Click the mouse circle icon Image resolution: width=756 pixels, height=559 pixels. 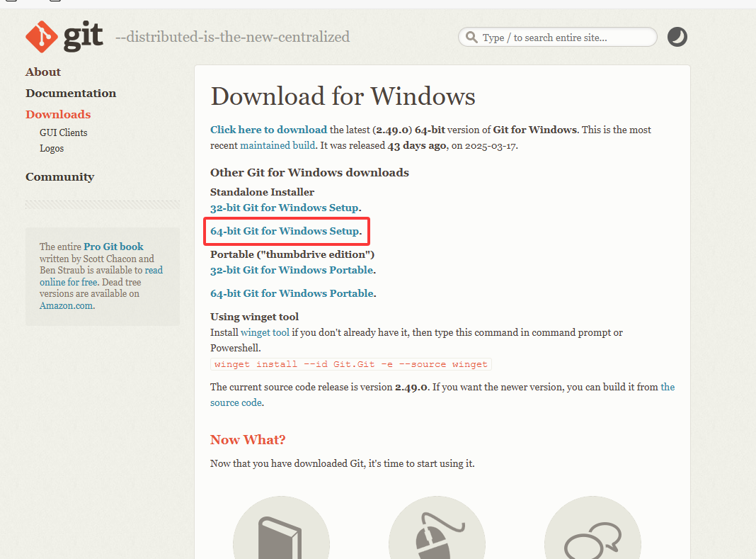[437, 528]
